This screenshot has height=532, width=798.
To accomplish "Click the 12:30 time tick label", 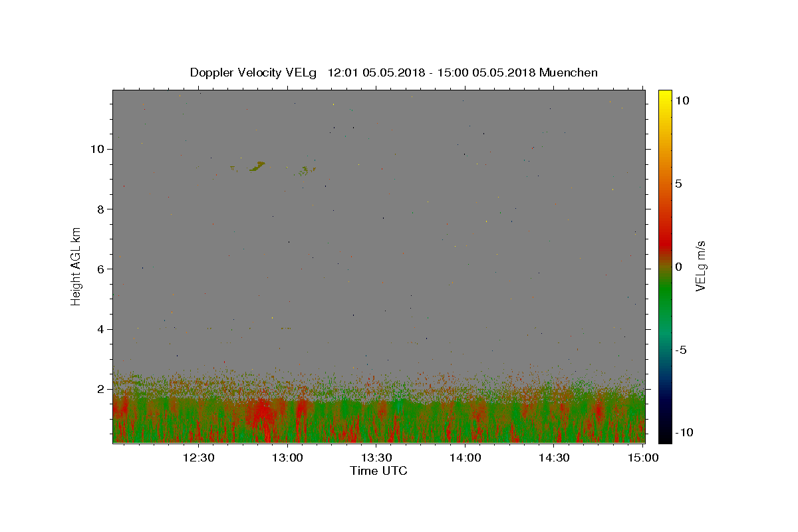I will point(199,458).
